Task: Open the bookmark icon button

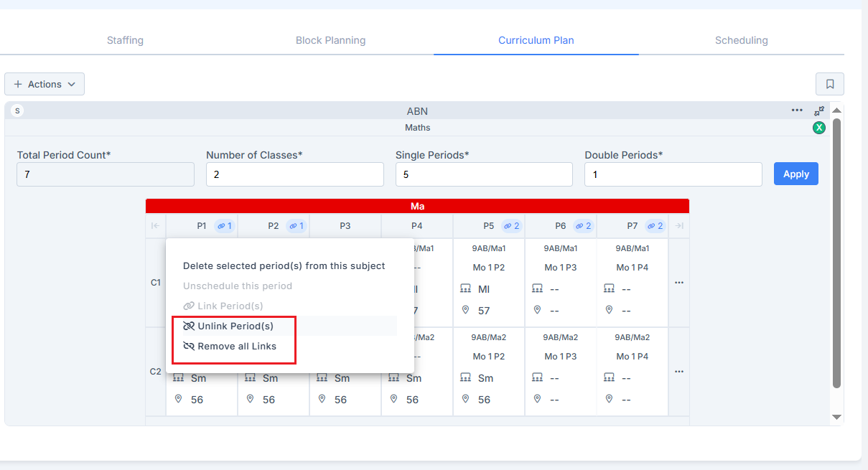Action: coord(829,84)
